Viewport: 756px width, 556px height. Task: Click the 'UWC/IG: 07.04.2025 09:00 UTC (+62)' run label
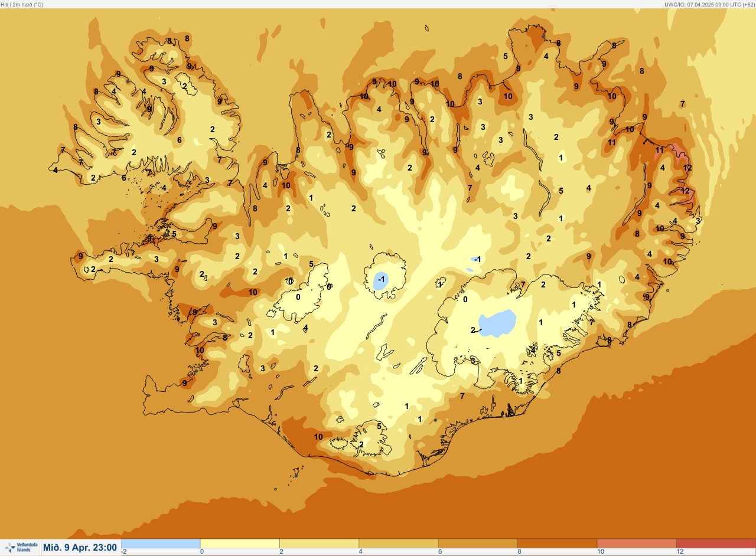click(x=709, y=4)
